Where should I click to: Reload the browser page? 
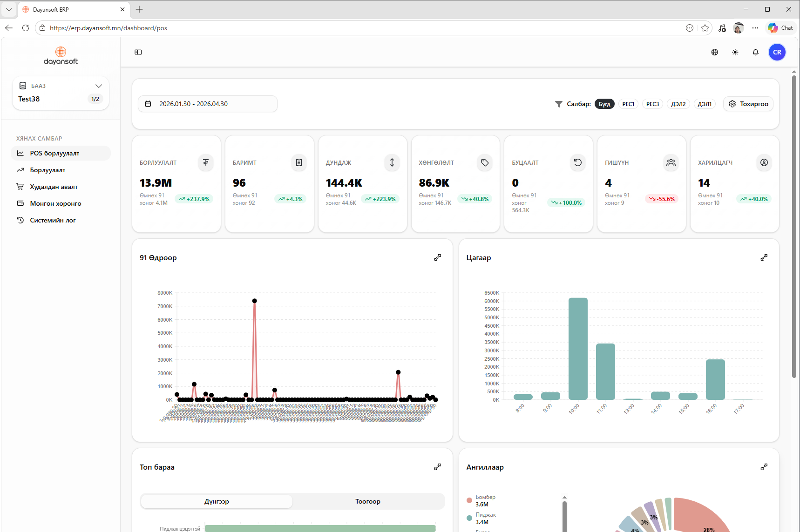pyautogui.click(x=26, y=28)
